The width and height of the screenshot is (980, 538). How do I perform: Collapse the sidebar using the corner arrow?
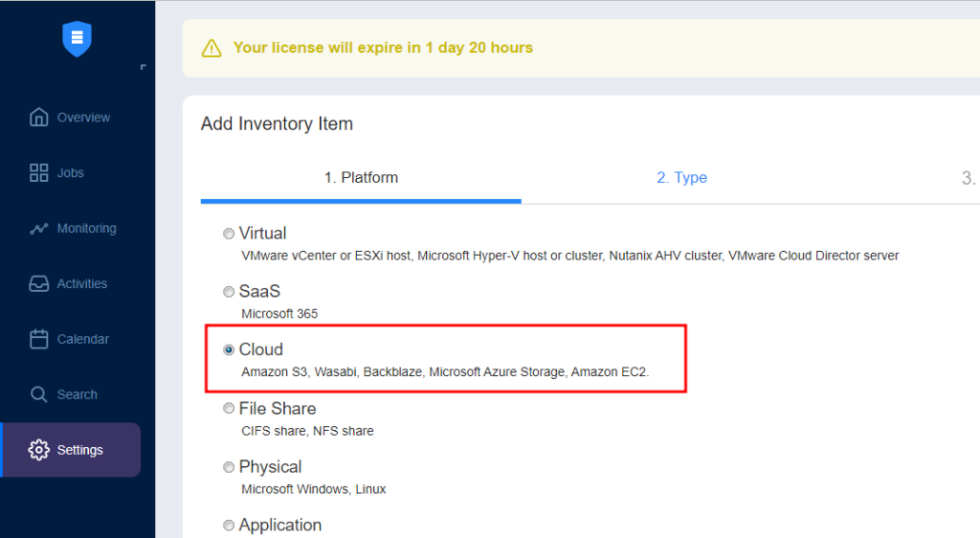(x=144, y=67)
